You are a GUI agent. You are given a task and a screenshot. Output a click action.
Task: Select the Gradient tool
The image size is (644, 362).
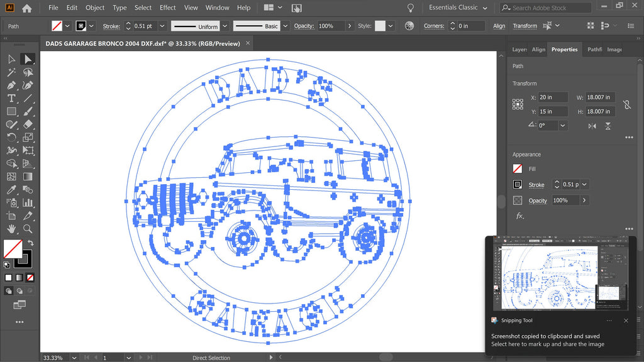[28, 177]
